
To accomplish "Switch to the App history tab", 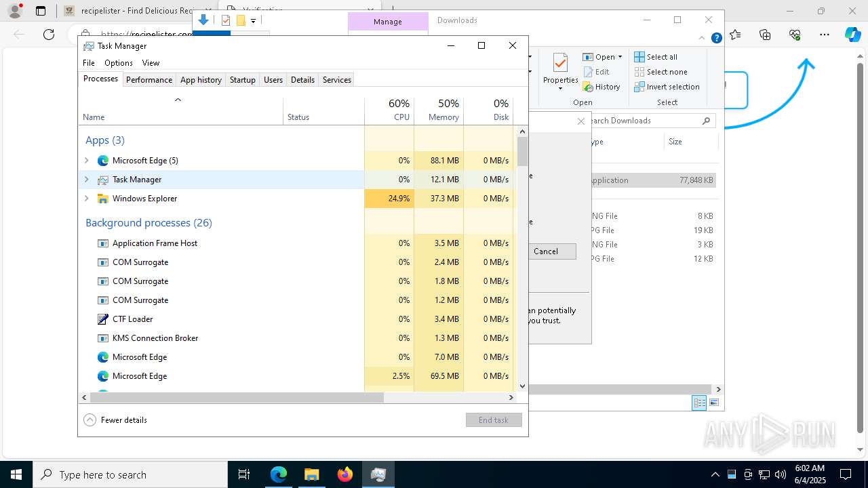I will click(201, 80).
